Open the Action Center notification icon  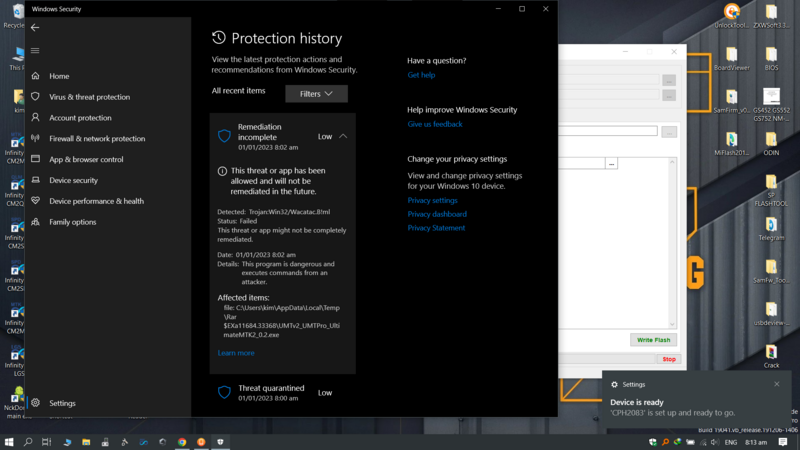click(783, 442)
